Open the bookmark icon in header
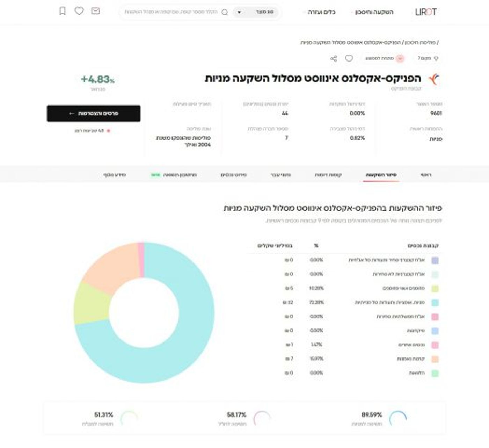489x448 pixels. pos(63,11)
